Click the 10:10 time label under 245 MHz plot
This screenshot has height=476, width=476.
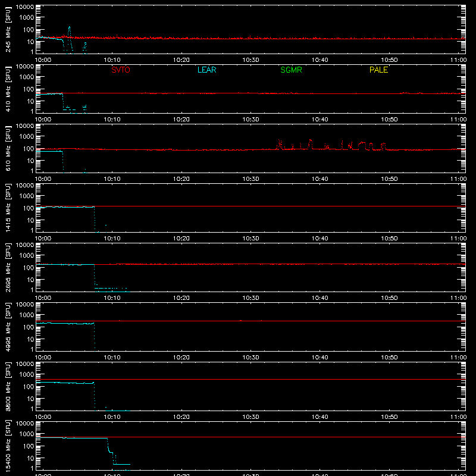tap(112, 60)
